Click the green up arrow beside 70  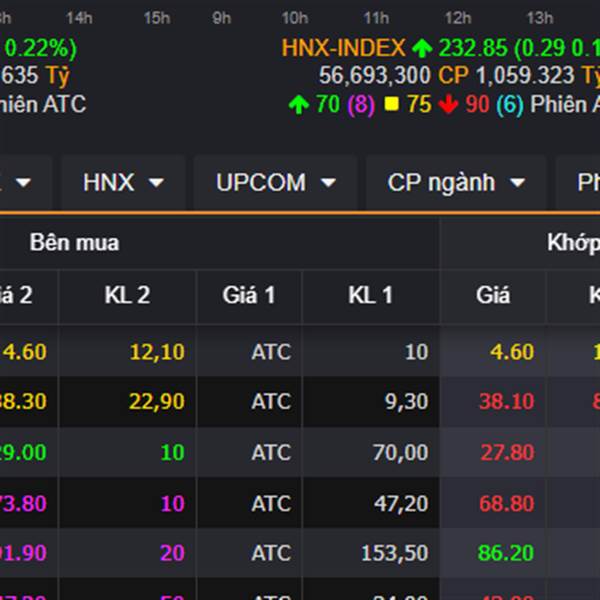(299, 104)
